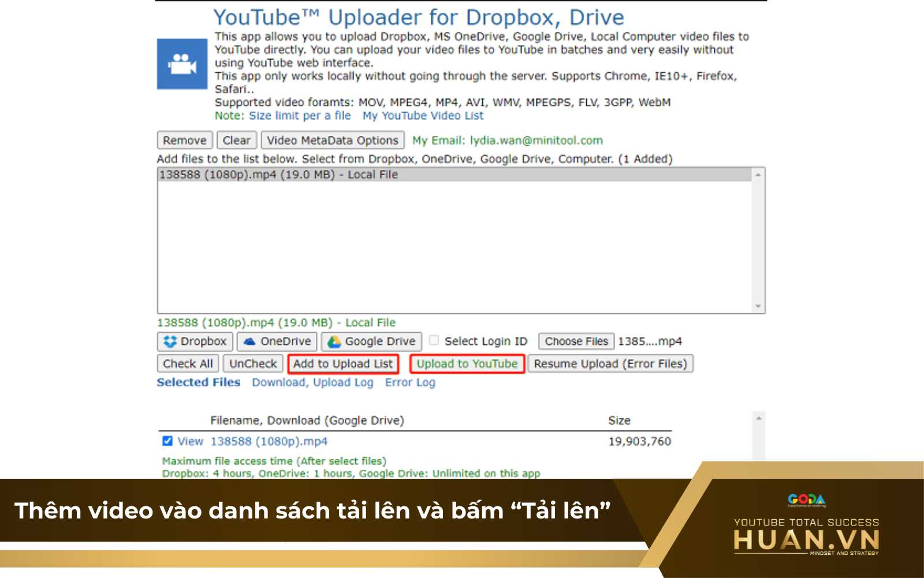Click the 1385....mp4 chosen file label
Screen dimensions: 924x578
(650, 341)
